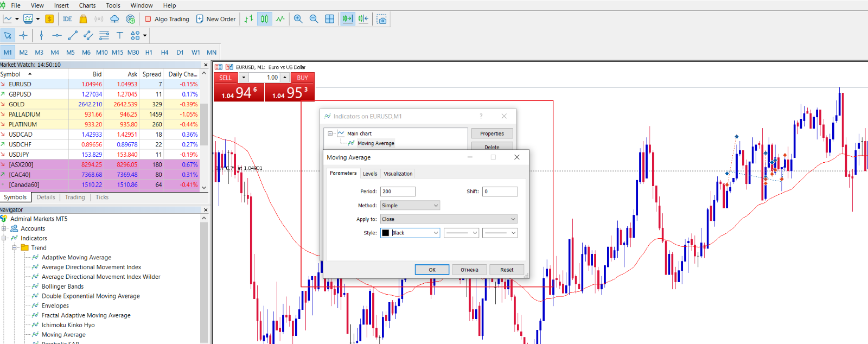868x344 pixels.
Task: Open the chart type dropdown arrow
Action: tap(17, 19)
